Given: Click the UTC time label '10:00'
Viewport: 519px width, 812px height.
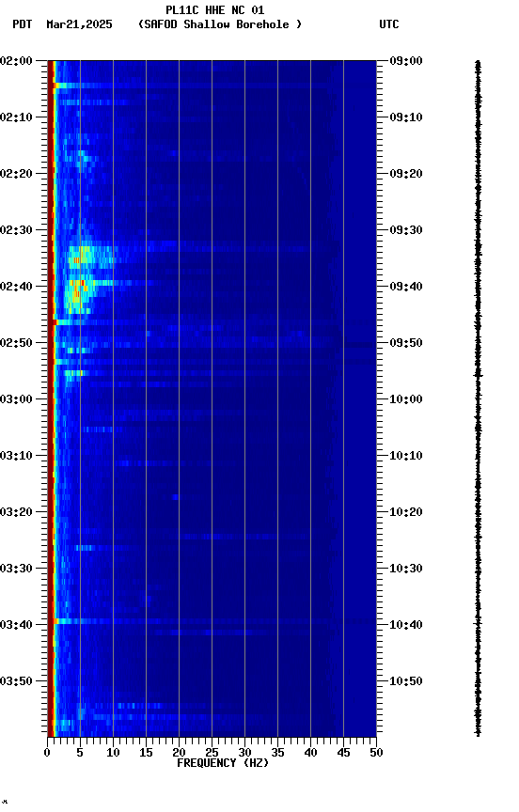Looking at the screenshot, I should [406, 399].
